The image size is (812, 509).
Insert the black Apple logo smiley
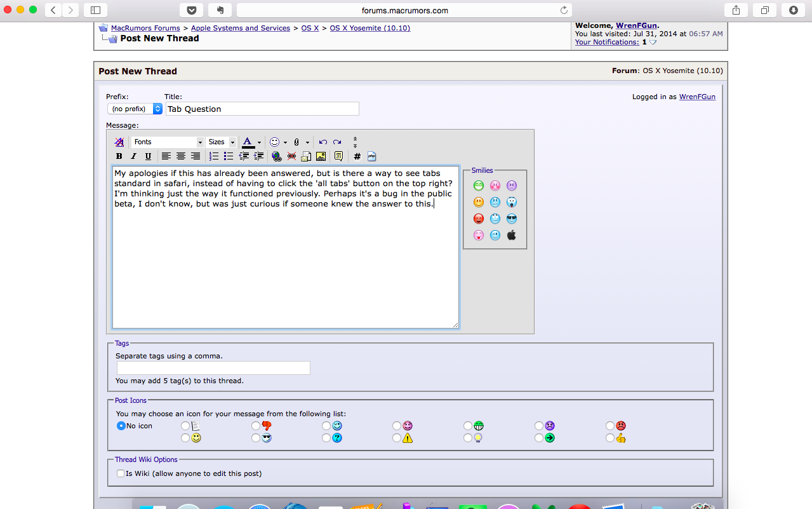512,235
